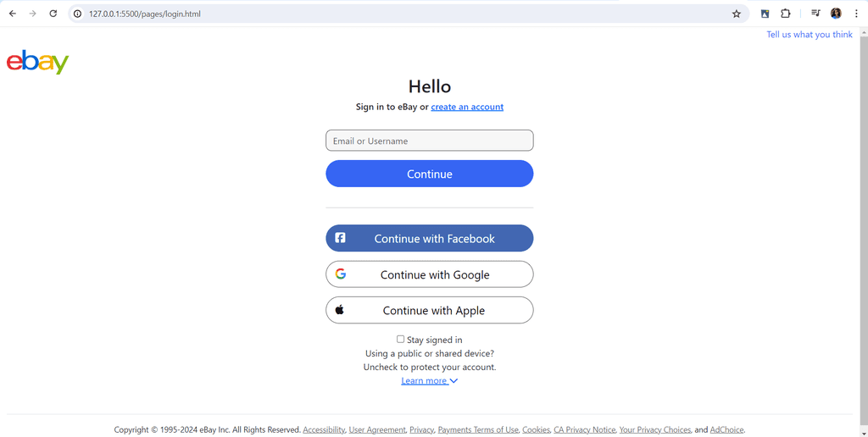The image size is (868, 437).
Task: Click the eBay logo
Action: [37, 62]
